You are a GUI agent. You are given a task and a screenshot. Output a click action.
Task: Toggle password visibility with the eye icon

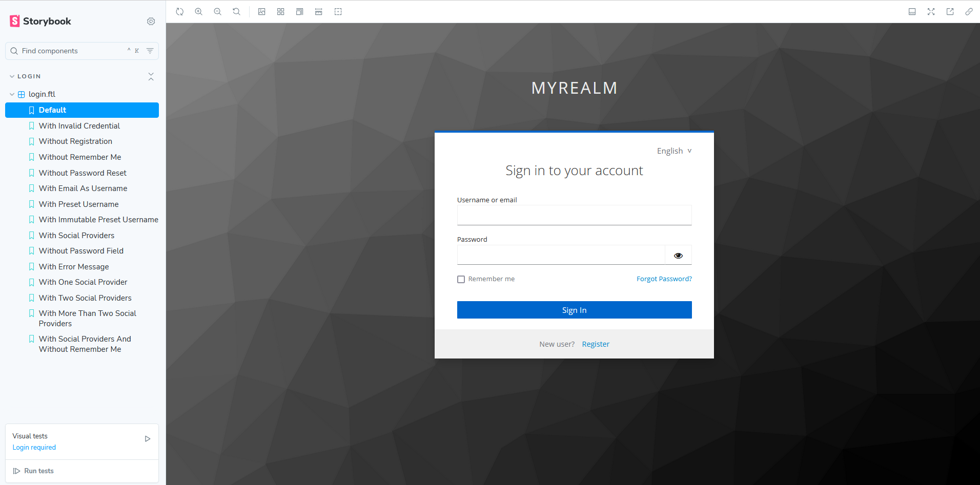point(678,255)
